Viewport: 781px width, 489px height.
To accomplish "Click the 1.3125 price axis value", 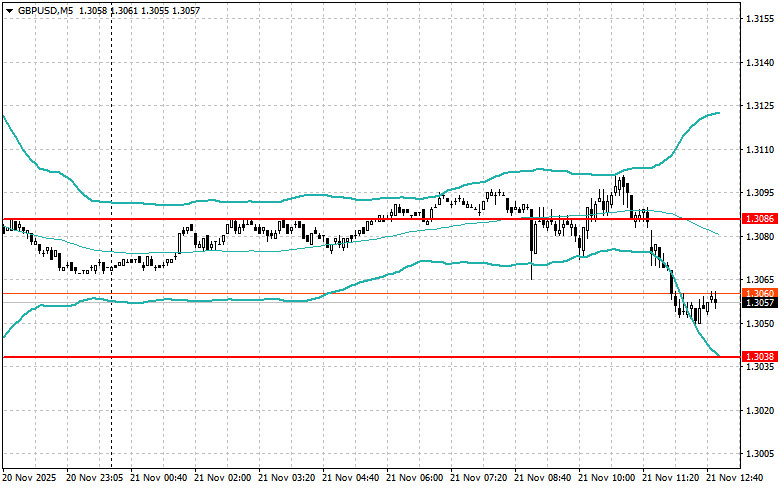I will [x=760, y=106].
